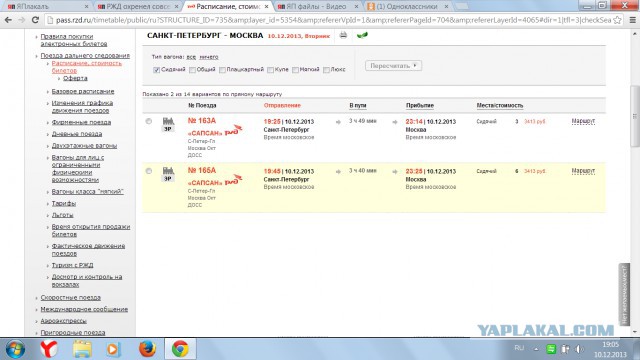Open the media player taskbar icon
The height and width of the screenshot is (360, 640).
[113, 349]
